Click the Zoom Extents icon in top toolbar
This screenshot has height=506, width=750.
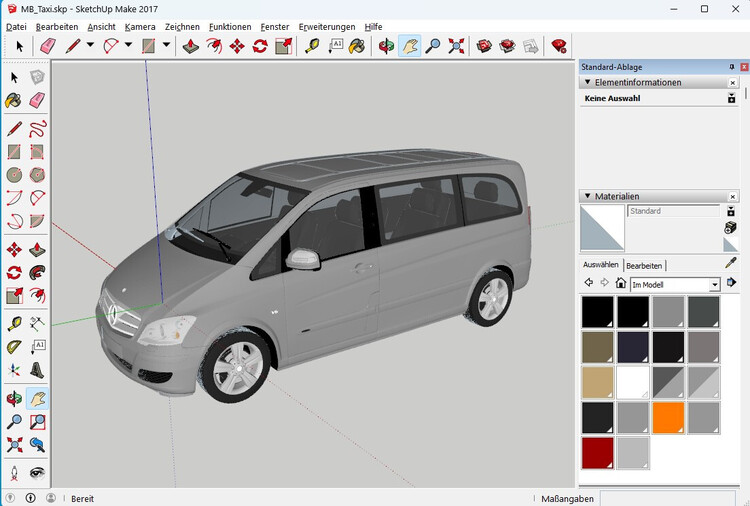(456, 46)
